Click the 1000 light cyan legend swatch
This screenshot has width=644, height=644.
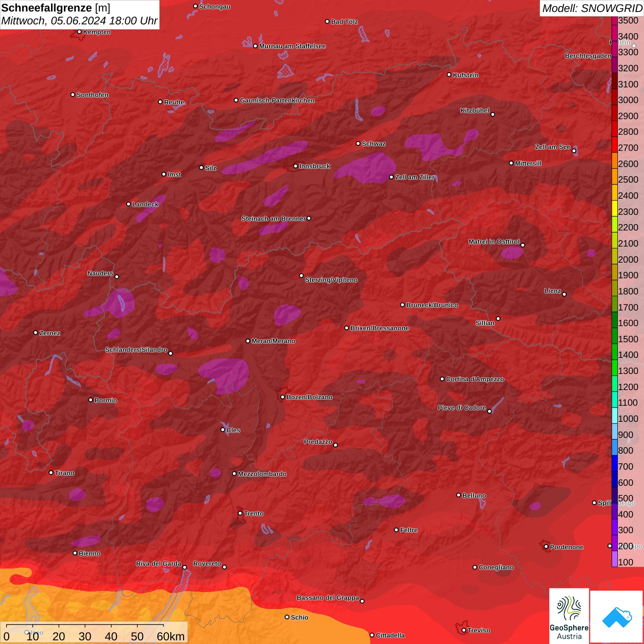click(614, 415)
